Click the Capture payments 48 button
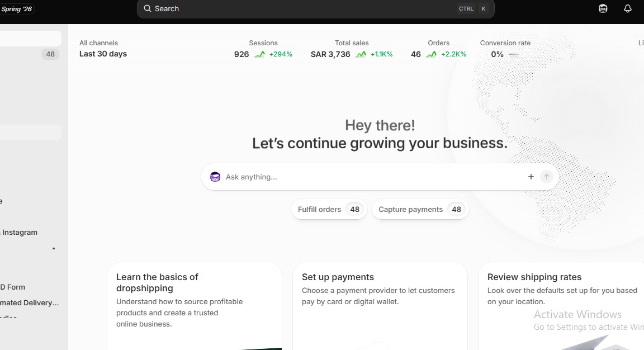Viewport: 644px width, 350px height. 420,209
